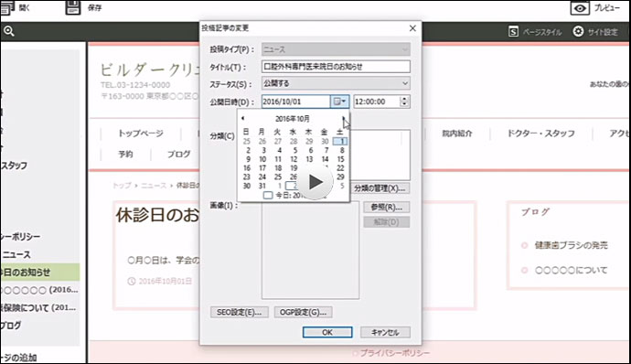Close the 投稿記事の変更 dialog

click(x=412, y=28)
